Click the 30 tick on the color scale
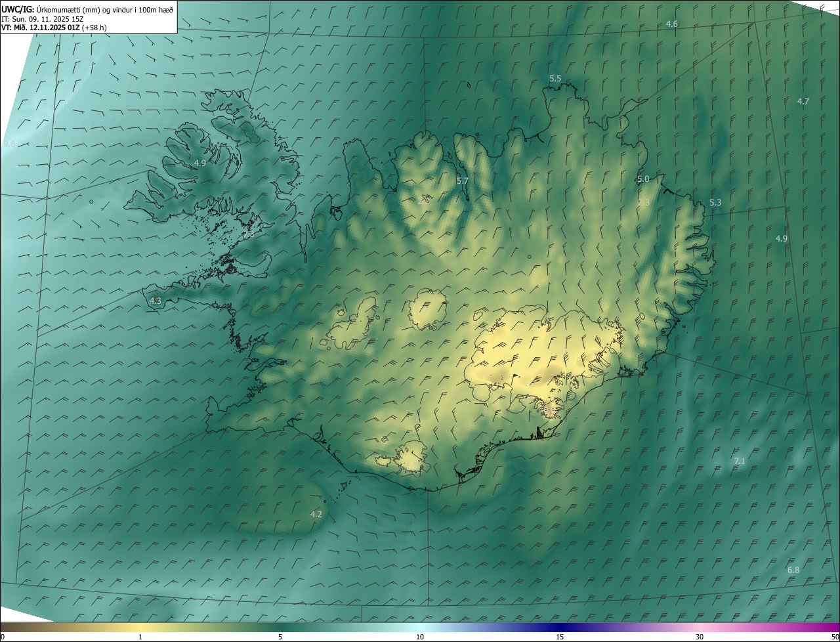This screenshot has height=642, width=840. [x=700, y=637]
